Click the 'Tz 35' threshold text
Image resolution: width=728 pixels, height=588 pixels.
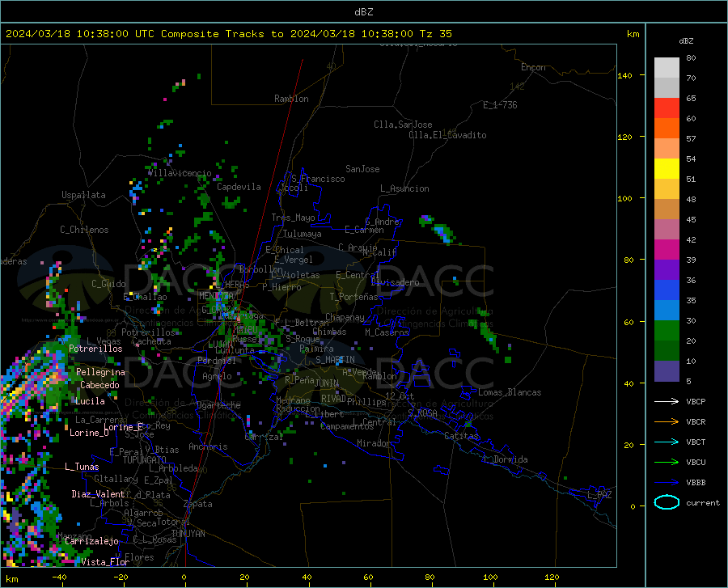click(x=435, y=34)
